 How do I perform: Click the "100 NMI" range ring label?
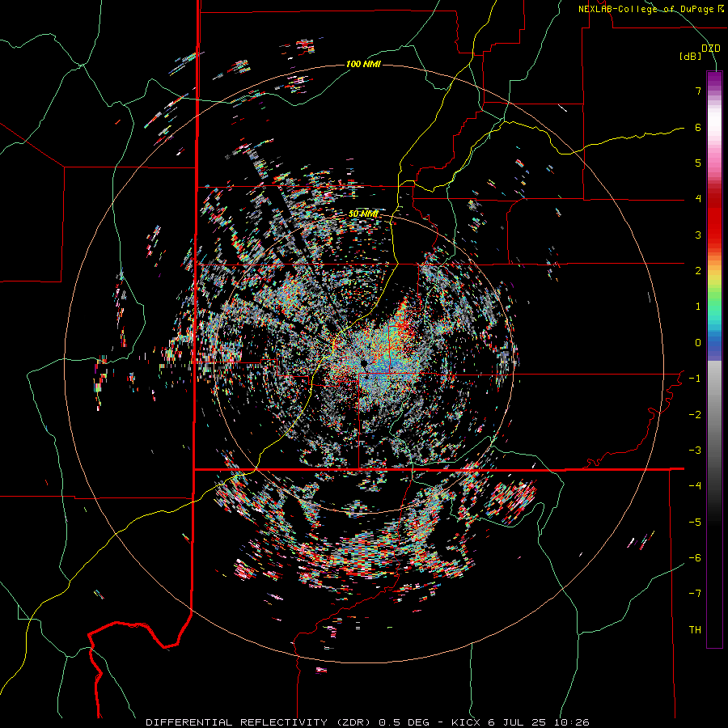pos(363,64)
